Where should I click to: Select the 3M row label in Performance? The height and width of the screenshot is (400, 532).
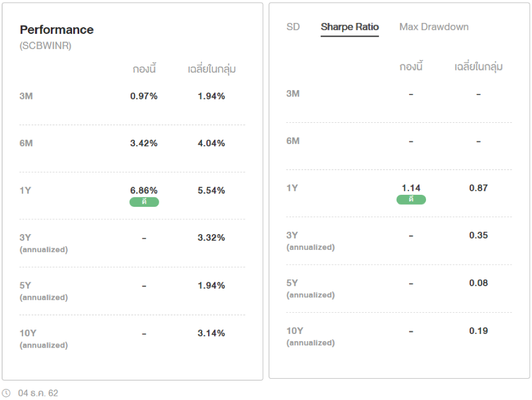pyautogui.click(x=26, y=96)
